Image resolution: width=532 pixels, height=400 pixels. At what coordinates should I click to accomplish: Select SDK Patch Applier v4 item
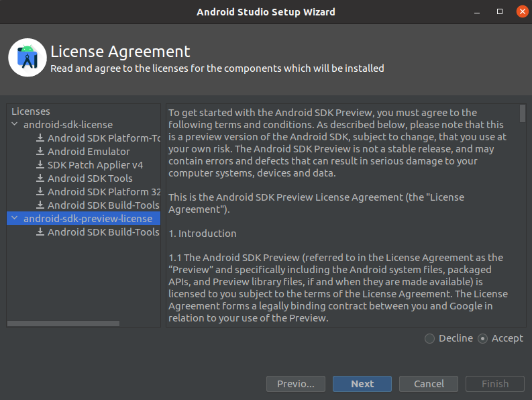95,164
